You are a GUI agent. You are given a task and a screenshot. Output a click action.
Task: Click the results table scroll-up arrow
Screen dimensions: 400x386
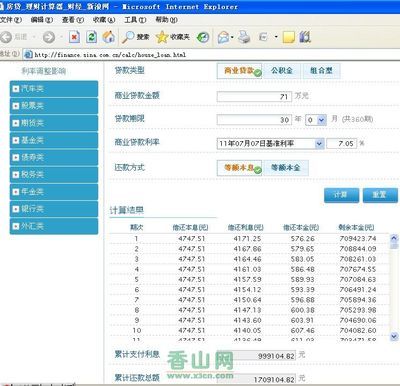pyautogui.click(x=394, y=238)
